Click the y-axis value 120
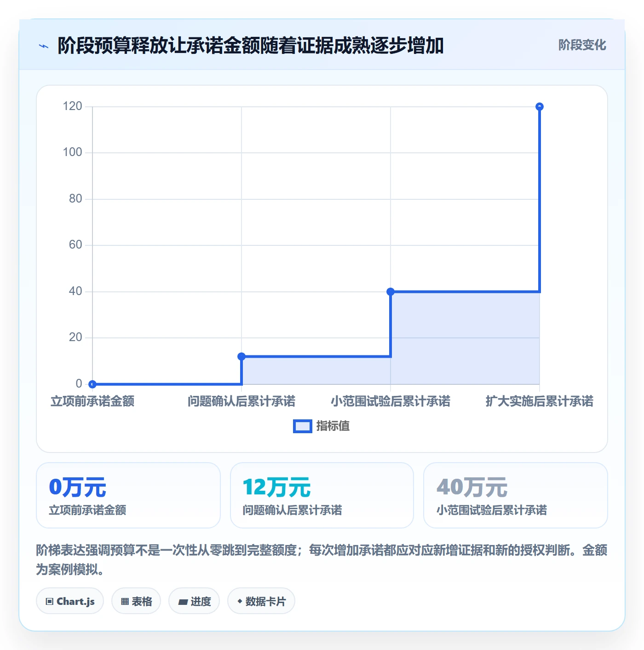This screenshot has width=644, height=650. 73,106
